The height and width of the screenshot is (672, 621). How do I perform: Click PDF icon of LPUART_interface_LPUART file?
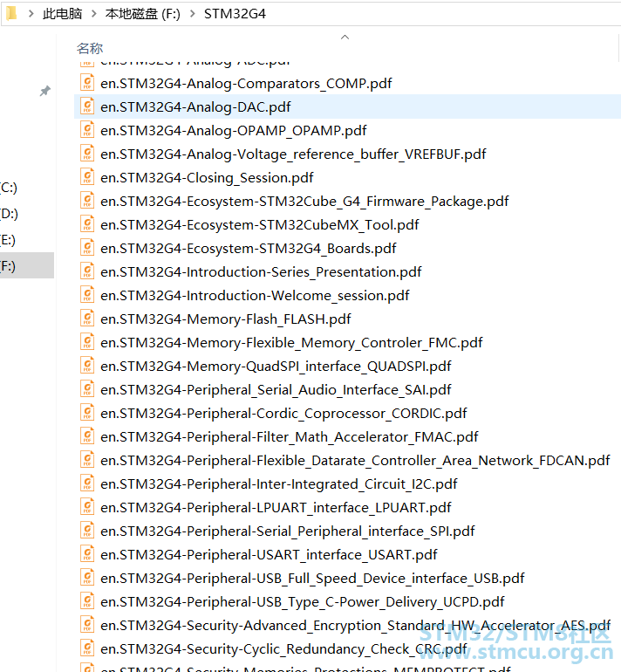[x=87, y=506]
